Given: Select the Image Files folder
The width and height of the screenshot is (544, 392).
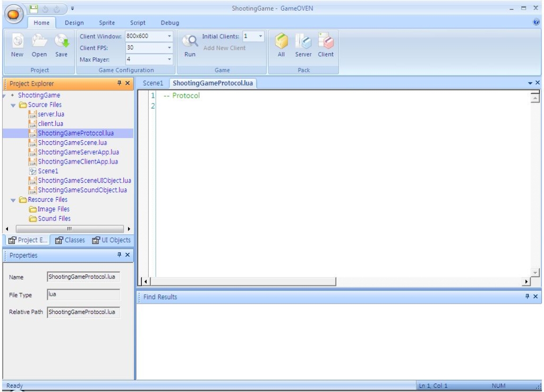Looking at the screenshot, I should [53, 209].
